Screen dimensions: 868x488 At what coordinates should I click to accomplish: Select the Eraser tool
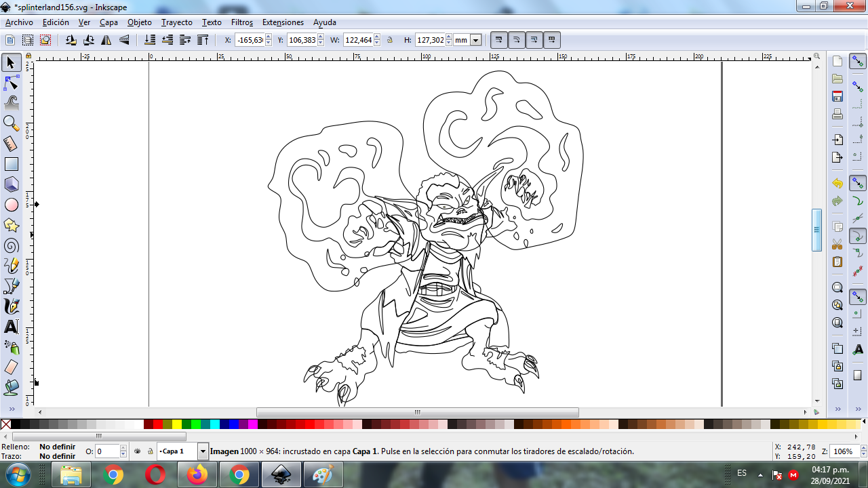click(x=11, y=367)
